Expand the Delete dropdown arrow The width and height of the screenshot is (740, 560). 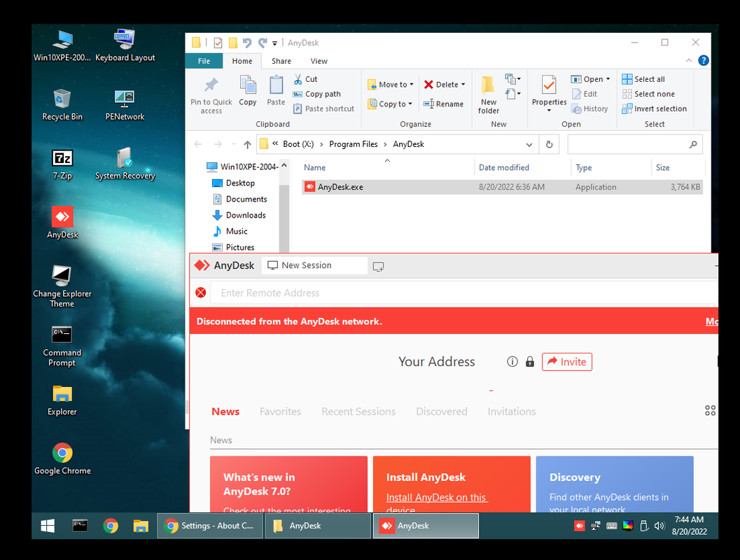pos(463,85)
